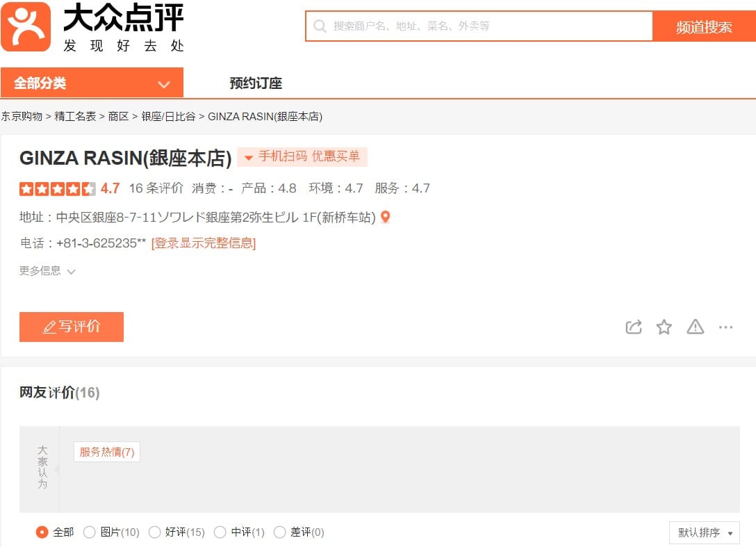Focus the merchant search input field
756x547 pixels.
click(479, 26)
